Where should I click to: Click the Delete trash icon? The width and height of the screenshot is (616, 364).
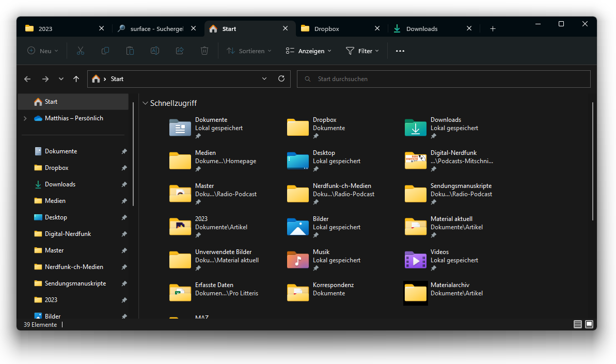(204, 51)
